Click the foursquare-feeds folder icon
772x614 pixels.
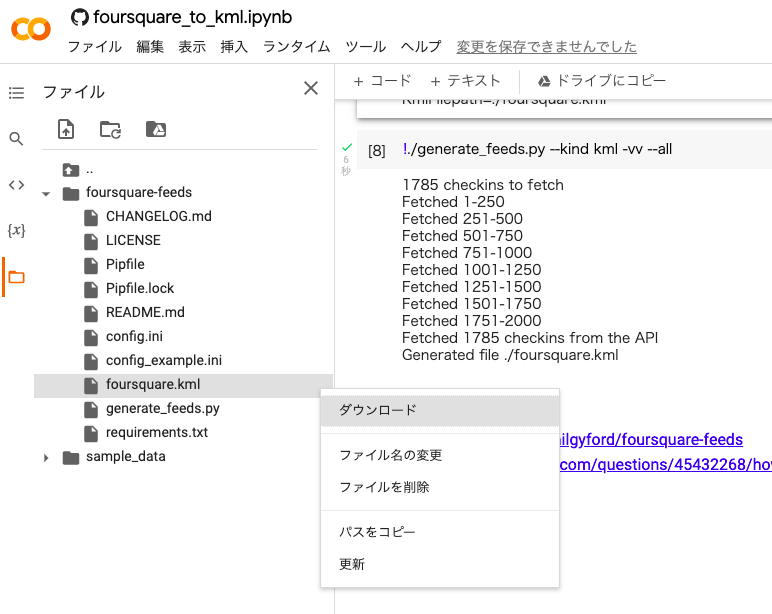71,194
